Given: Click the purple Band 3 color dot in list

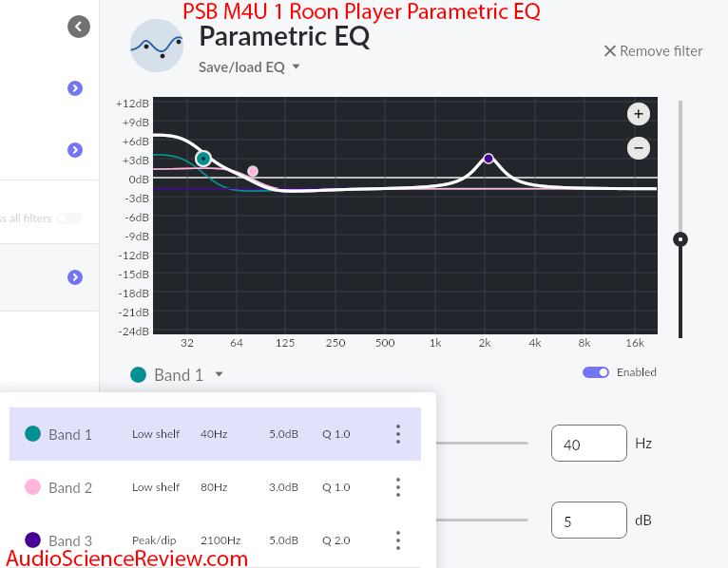Looking at the screenshot, I should [32, 540].
